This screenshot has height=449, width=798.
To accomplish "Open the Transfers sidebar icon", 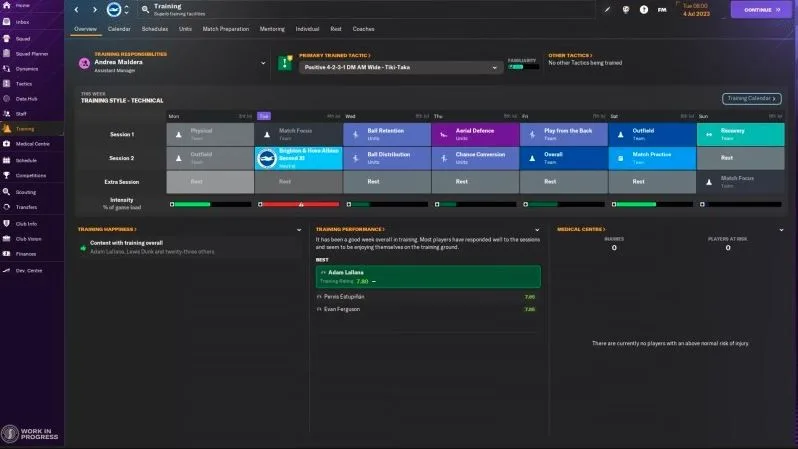I will click(7, 207).
